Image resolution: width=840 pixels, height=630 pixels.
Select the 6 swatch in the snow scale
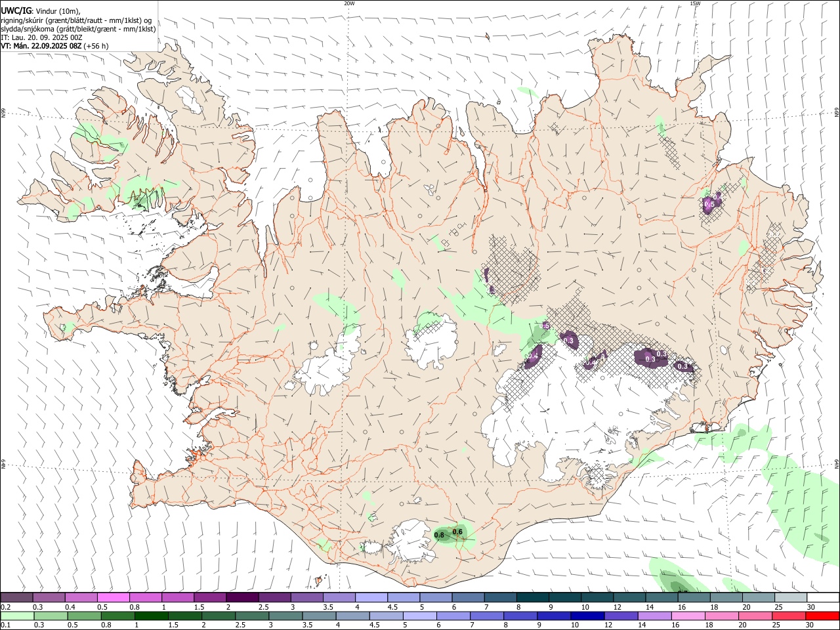(x=468, y=597)
